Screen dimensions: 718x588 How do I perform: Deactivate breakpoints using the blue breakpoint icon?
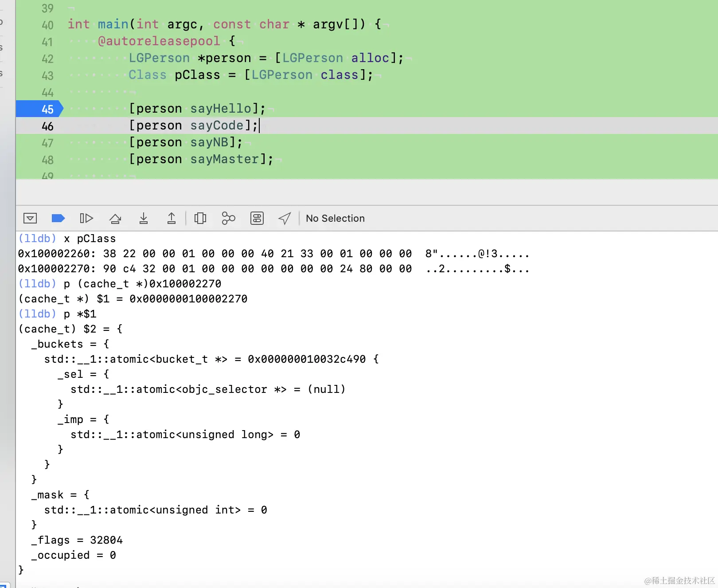(x=58, y=218)
